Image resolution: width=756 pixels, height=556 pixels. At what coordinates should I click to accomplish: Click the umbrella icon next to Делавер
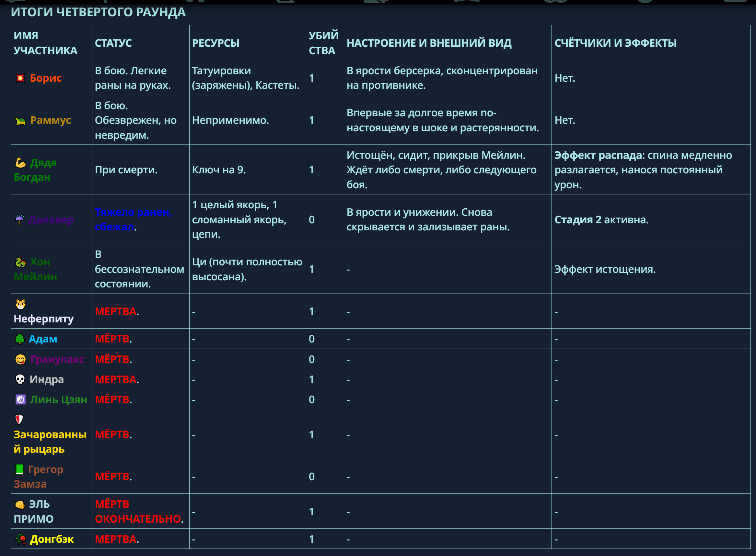[x=20, y=219]
